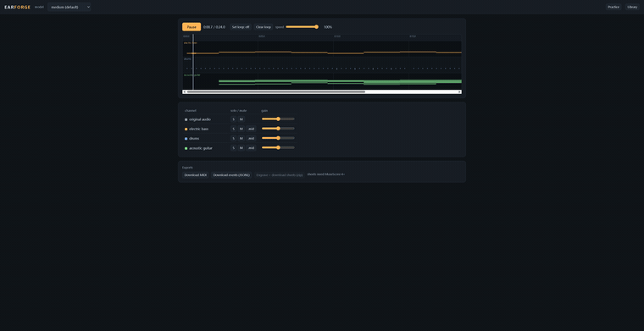644x331 pixels.
Task: Open the model dropdown (medium default)
Action: (69, 7)
